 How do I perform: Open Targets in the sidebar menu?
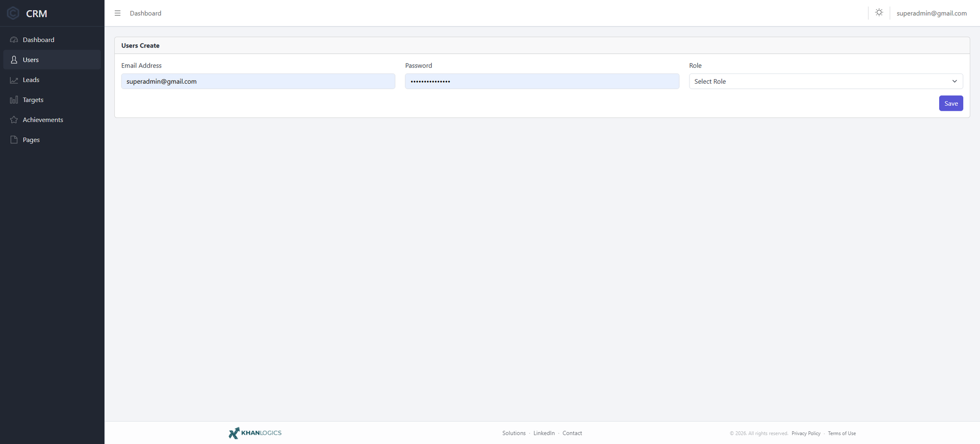[x=52, y=100]
